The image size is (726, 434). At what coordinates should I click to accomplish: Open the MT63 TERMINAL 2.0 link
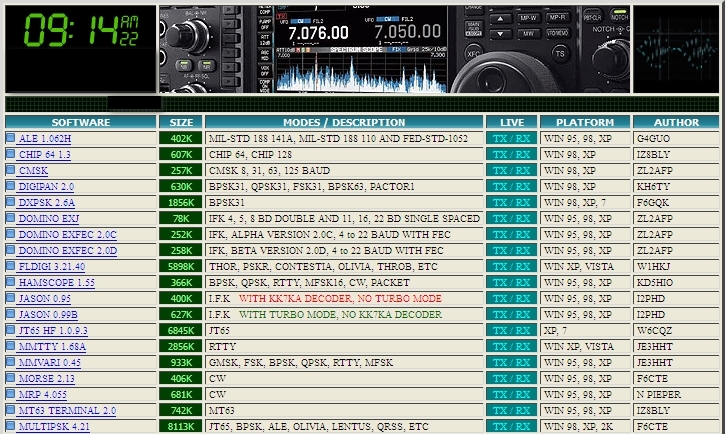pyautogui.click(x=67, y=410)
